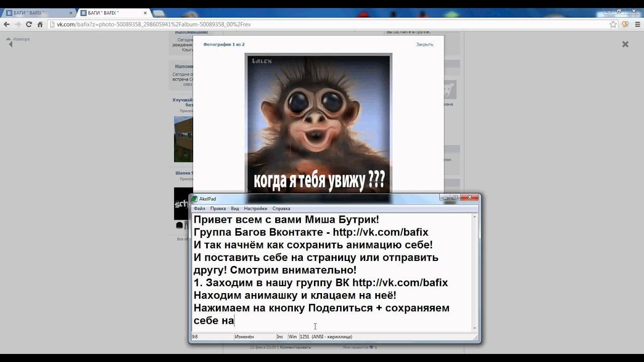
Task: Open a new browser tab
Action: coord(159,13)
